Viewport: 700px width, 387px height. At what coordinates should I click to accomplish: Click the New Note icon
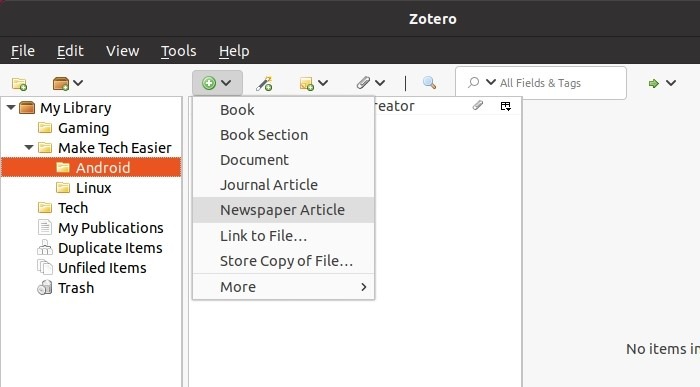tap(306, 83)
